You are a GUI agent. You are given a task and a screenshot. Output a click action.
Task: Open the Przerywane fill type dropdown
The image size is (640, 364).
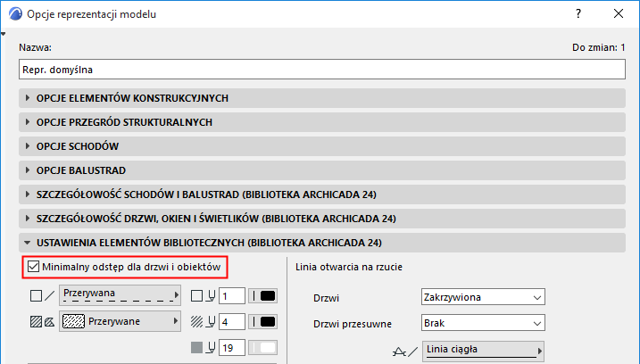120,321
